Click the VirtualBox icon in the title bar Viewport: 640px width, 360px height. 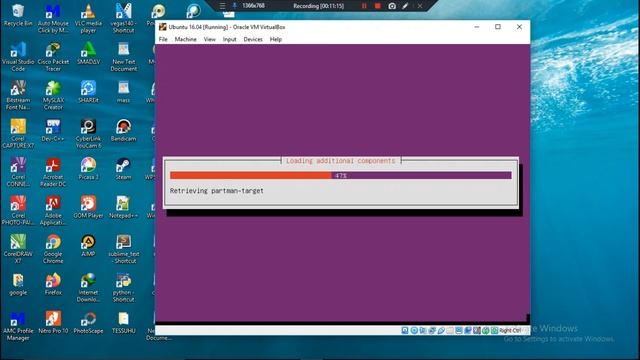(x=162, y=27)
